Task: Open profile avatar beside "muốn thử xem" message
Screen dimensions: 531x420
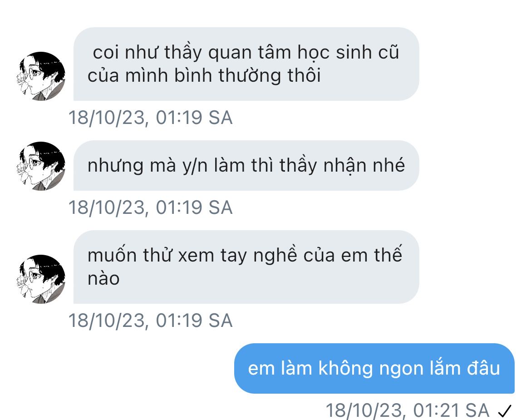Action: coord(41,279)
